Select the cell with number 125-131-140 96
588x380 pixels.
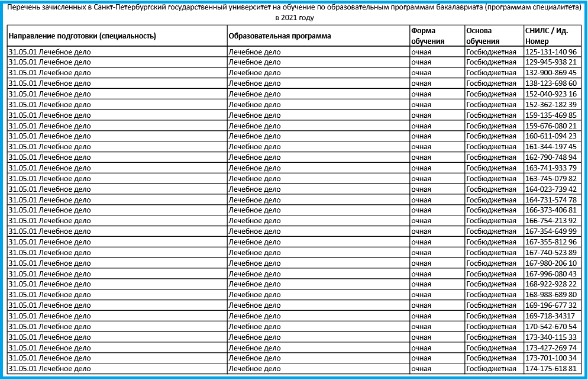pos(553,51)
